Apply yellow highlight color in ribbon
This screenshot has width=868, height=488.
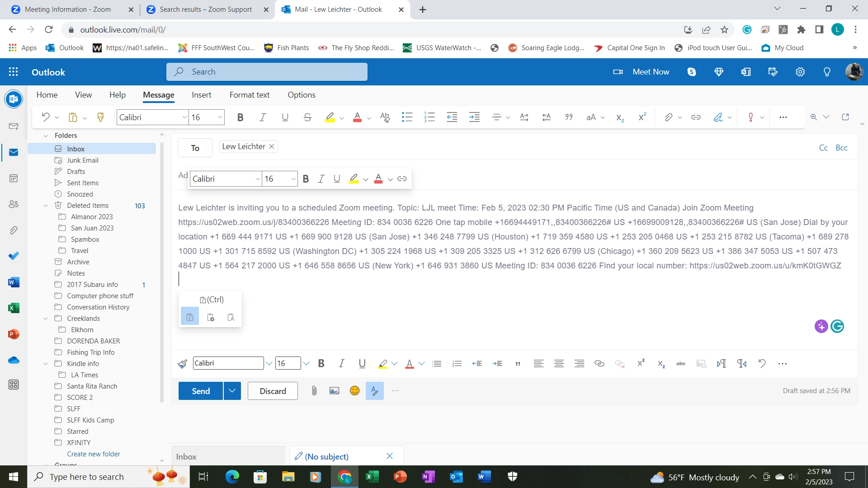point(330,117)
